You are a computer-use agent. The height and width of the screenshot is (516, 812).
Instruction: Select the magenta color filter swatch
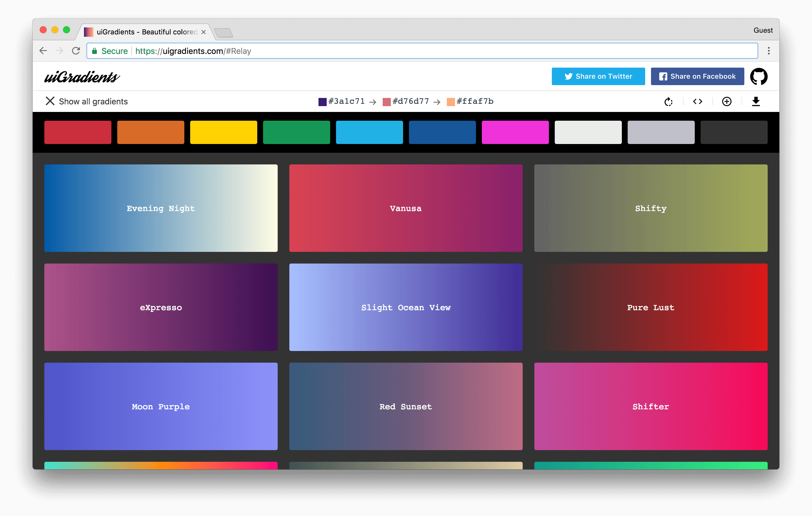(x=516, y=131)
